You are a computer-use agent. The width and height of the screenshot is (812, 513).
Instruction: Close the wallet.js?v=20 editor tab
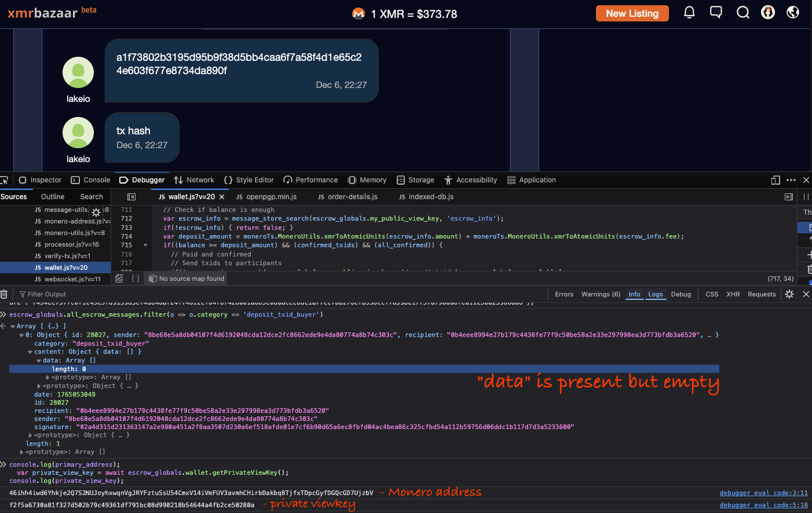click(222, 197)
